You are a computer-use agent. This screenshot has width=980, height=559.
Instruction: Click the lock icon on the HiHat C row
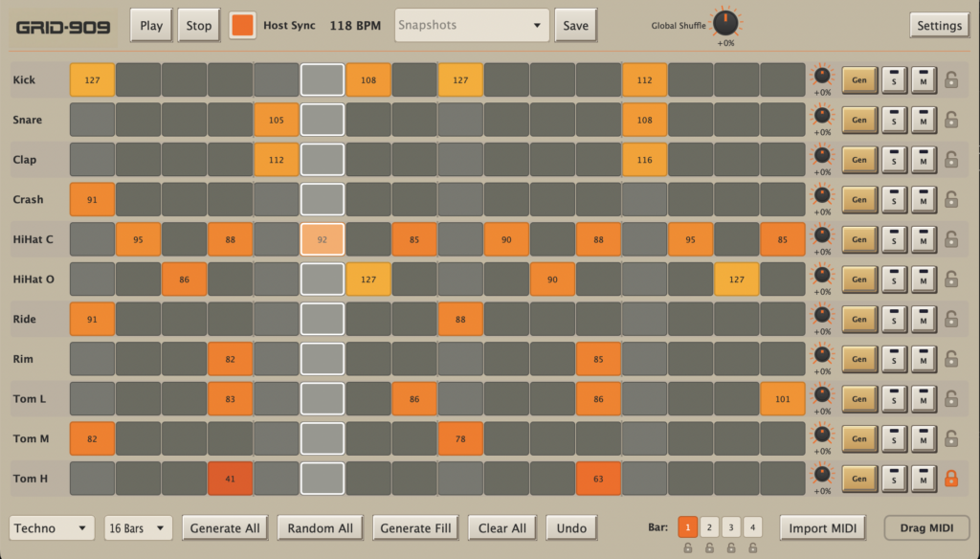pyautogui.click(x=950, y=239)
